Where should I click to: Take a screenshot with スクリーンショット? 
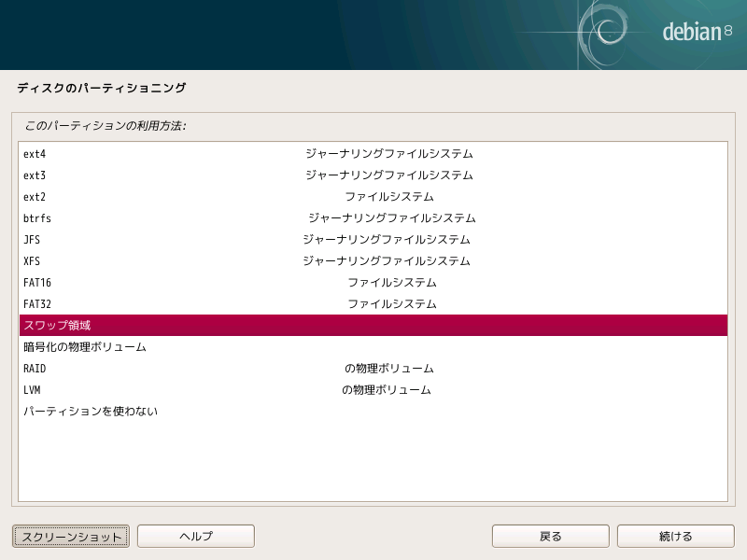point(69,536)
